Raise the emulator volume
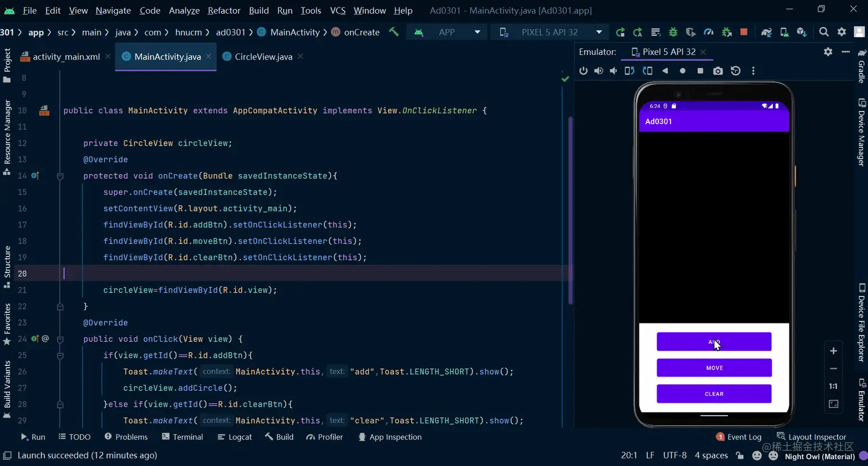 598,71
